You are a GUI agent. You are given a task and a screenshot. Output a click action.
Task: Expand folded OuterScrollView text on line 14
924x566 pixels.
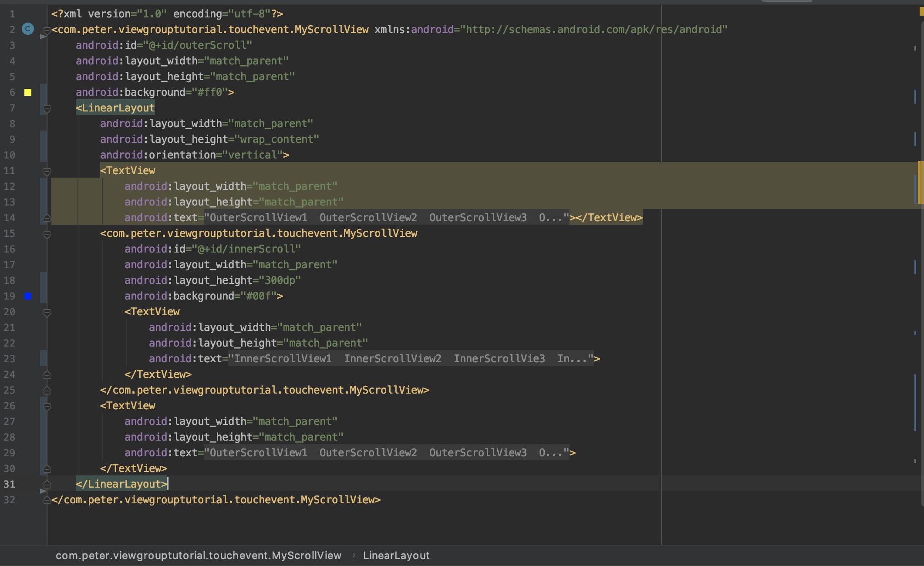tap(387, 218)
